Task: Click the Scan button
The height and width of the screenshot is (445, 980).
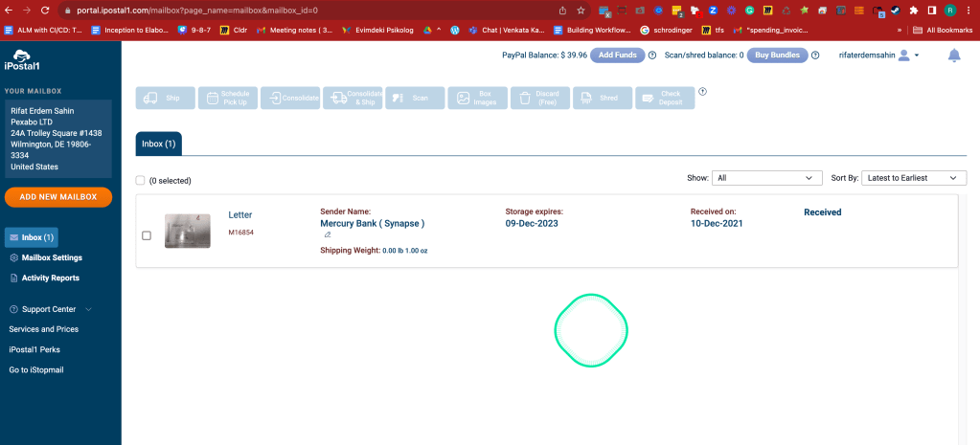Action: click(x=415, y=98)
